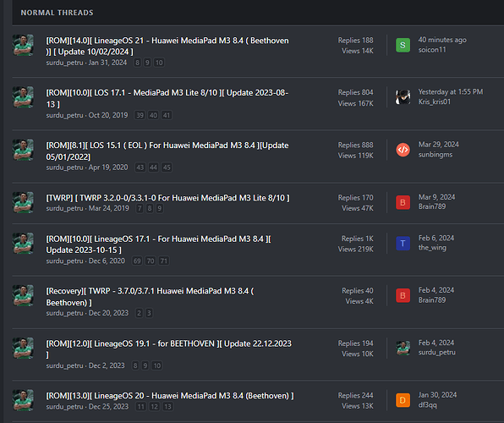Viewport: 504px width, 423px height.
Task: Click Brain789's red B avatar on the Mar 9 row
Action: coord(403,203)
